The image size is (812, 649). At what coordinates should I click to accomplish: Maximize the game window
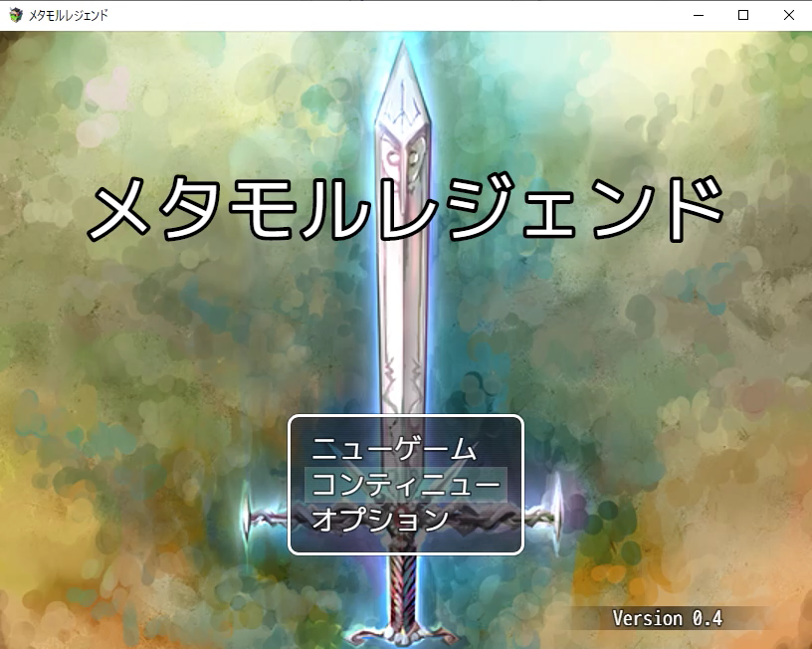[x=742, y=15]
